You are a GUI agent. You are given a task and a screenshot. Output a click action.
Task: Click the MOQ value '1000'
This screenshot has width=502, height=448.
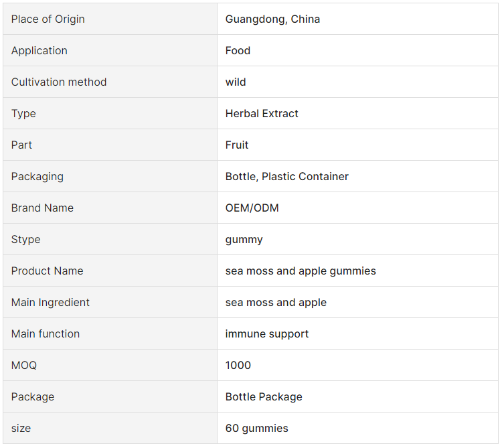click(x=238, y=366)
